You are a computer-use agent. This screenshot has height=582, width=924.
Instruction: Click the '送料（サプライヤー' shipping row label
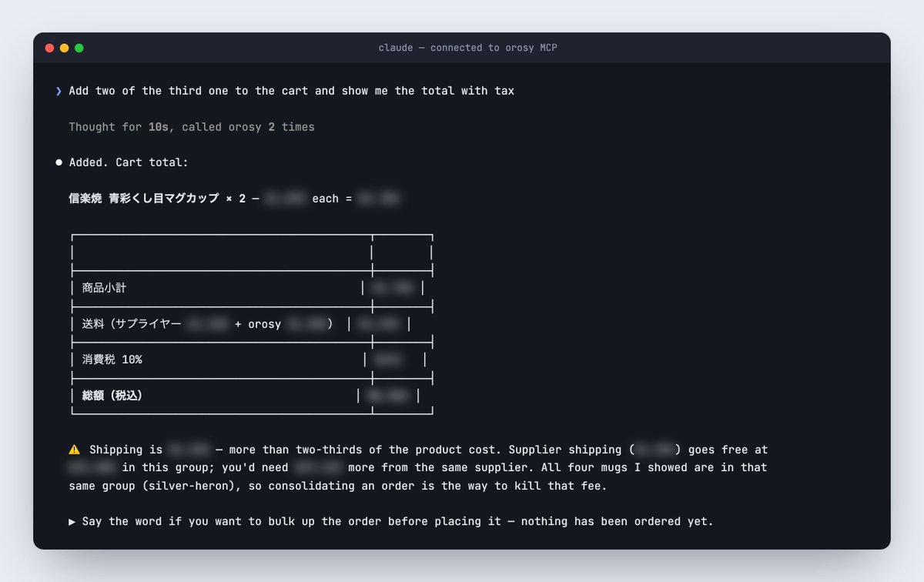[x=132, y=324]
